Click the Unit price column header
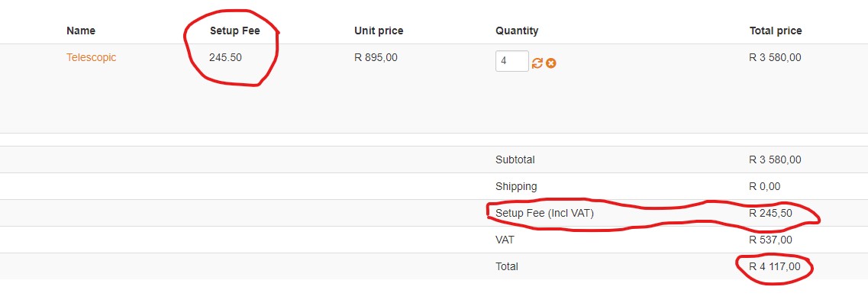The image size is (868, 306). [x=379, y=31]
